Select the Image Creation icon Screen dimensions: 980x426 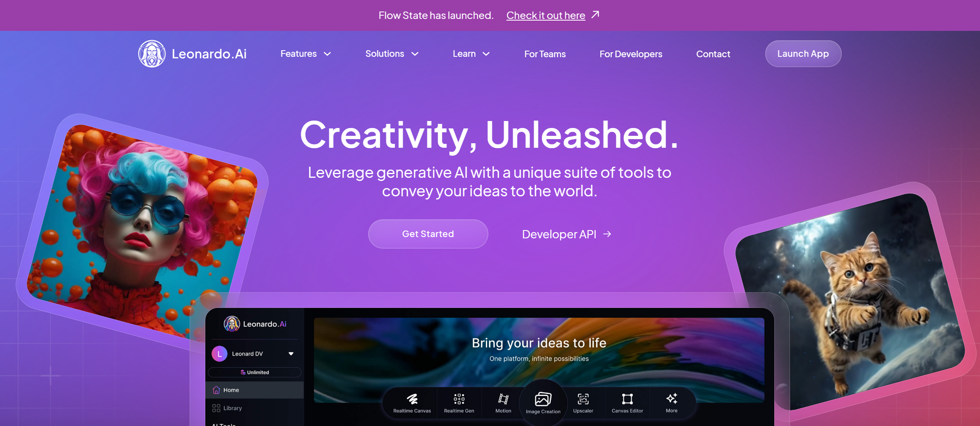tap(543, 399)
